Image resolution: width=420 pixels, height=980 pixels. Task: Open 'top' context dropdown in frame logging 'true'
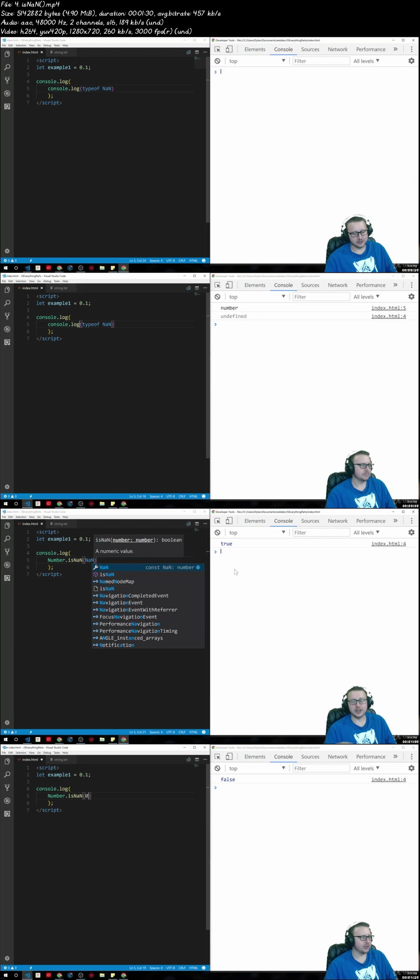coord(257,533)
